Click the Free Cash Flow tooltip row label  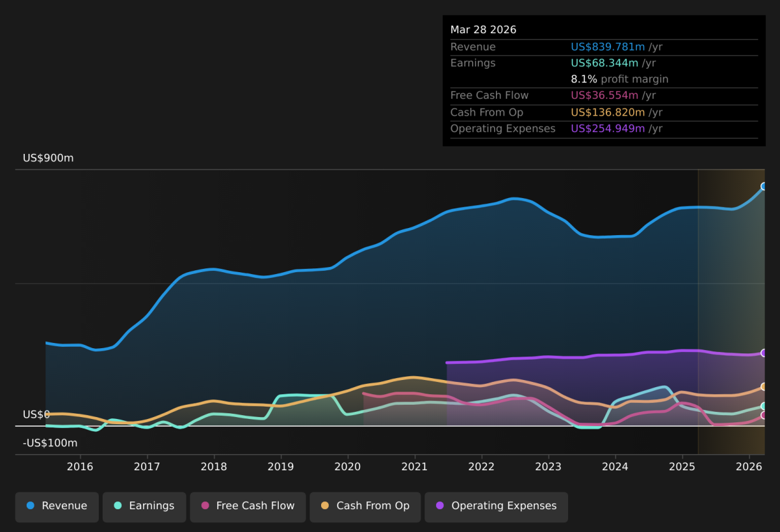tap(489, 95)
